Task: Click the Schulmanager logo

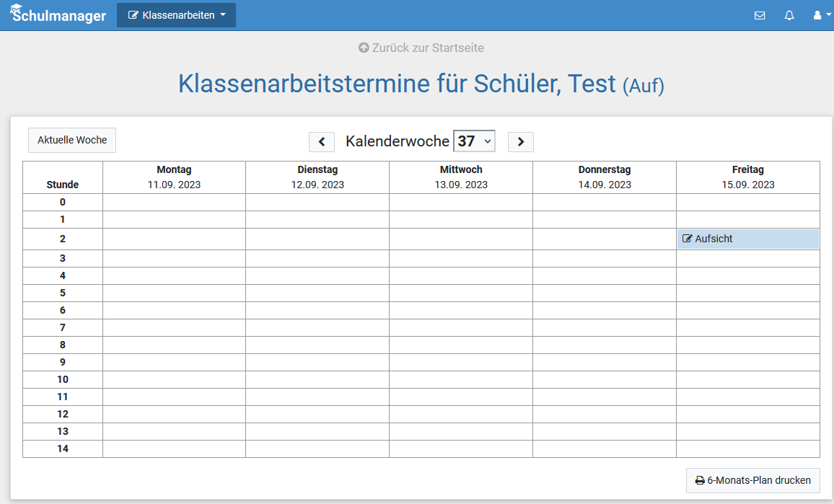Action: 58,14
